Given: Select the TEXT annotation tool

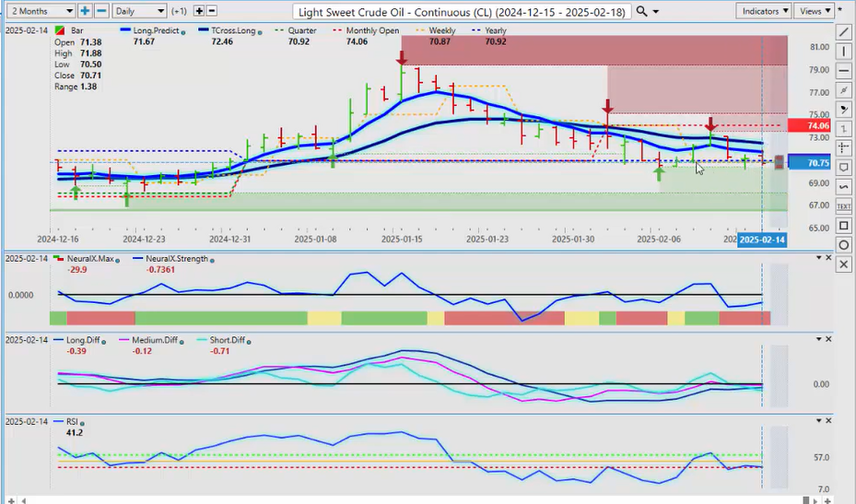Looking at the screenshot, I should (x=844, y=206).
